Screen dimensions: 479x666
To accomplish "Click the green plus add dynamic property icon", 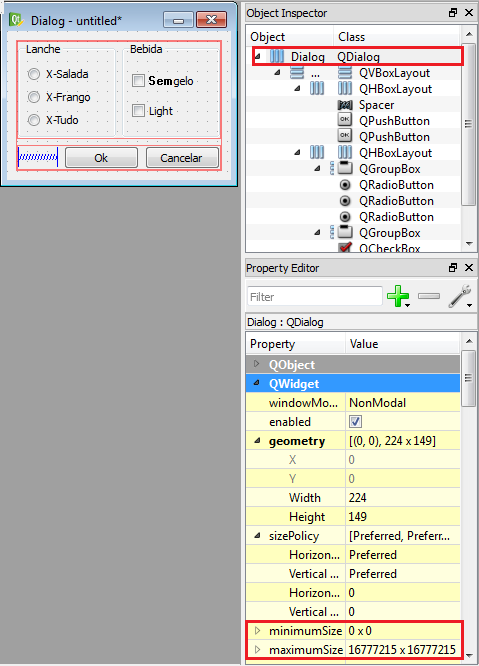I will tap(398, 296).
